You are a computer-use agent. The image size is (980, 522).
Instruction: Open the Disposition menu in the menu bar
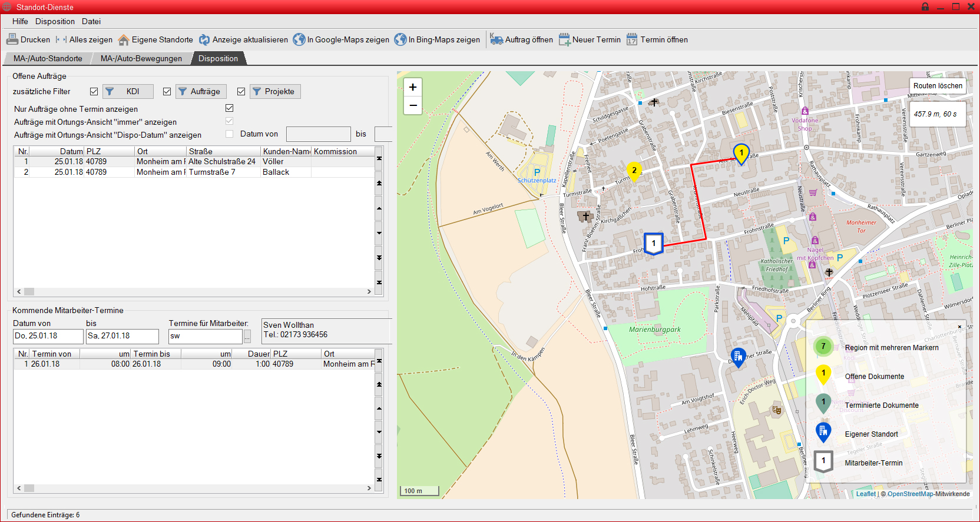click(55, 21)
